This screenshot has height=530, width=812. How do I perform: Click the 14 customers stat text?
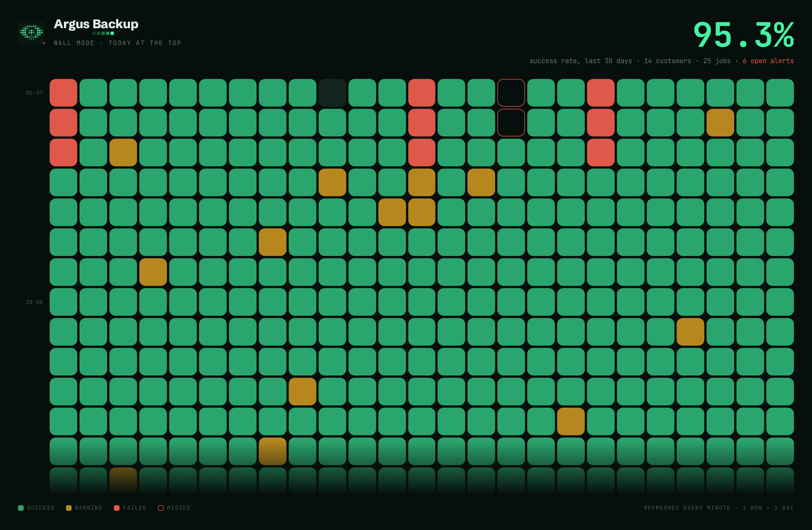[667, 61]
